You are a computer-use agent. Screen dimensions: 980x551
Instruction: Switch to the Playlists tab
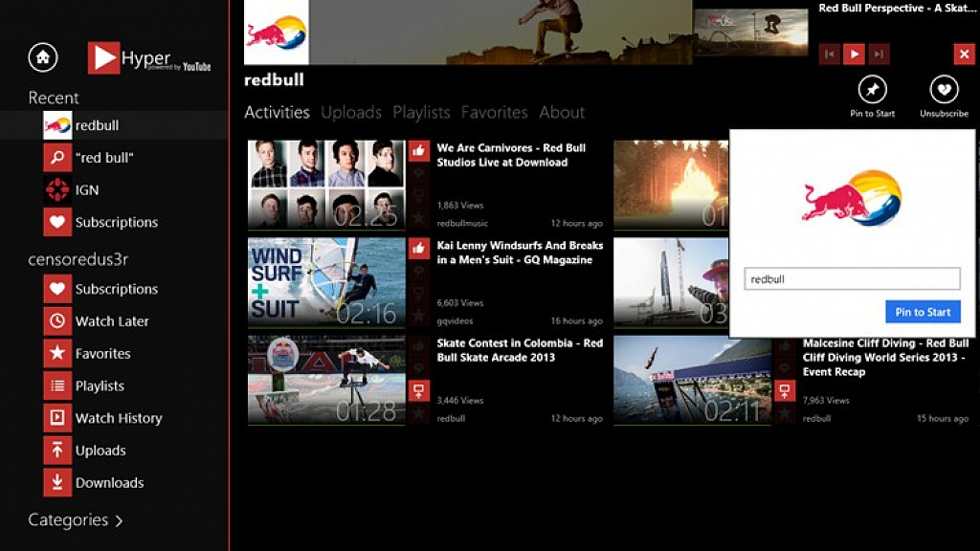click(421, 113)
